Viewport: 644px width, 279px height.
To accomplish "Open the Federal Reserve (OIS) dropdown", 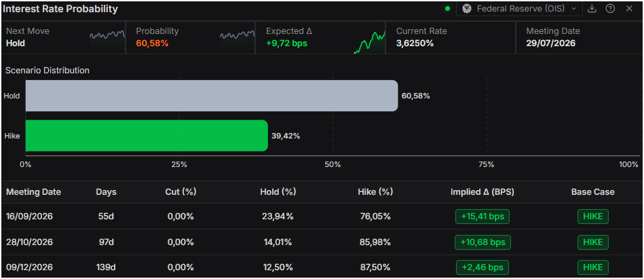I will coord(520,9).
